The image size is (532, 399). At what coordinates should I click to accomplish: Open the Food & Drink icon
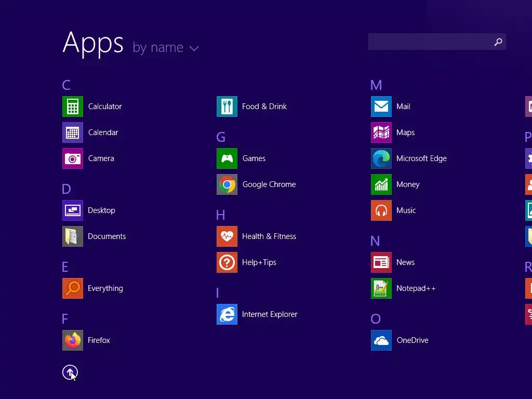(227, 107)
